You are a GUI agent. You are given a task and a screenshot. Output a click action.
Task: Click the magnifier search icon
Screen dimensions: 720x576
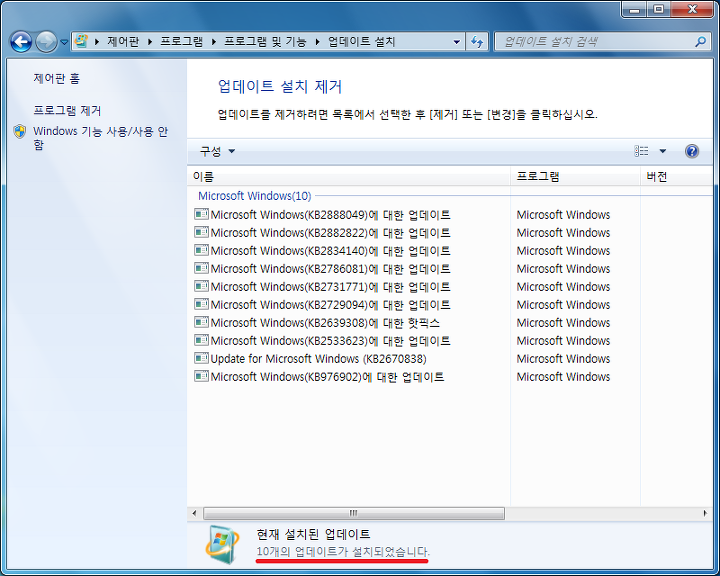tap(700, 42)
